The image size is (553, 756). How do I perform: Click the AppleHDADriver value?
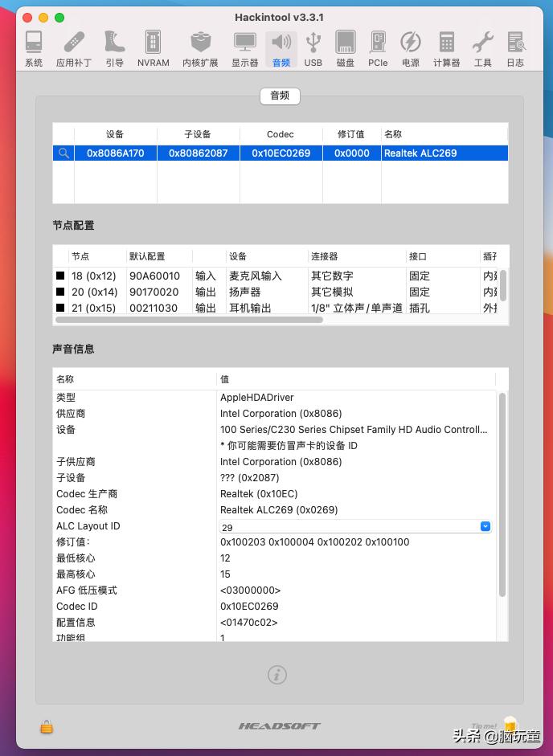point(256,398)
